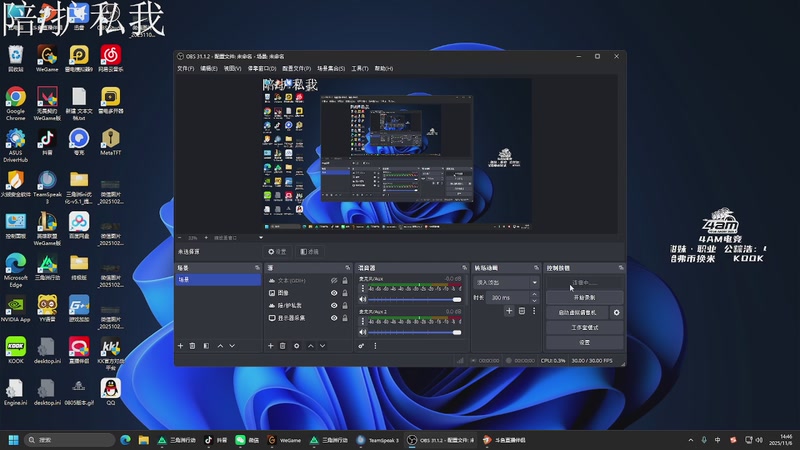This screenshot has height=450, width=800.
Task: Open the preview zoom percentage dropdown
Action: point(193,238)
